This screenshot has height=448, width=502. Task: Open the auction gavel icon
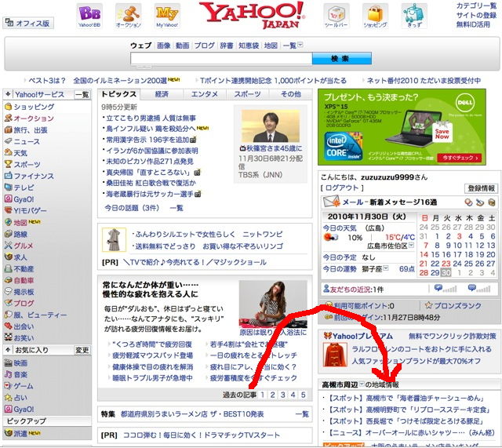[129, 16]
